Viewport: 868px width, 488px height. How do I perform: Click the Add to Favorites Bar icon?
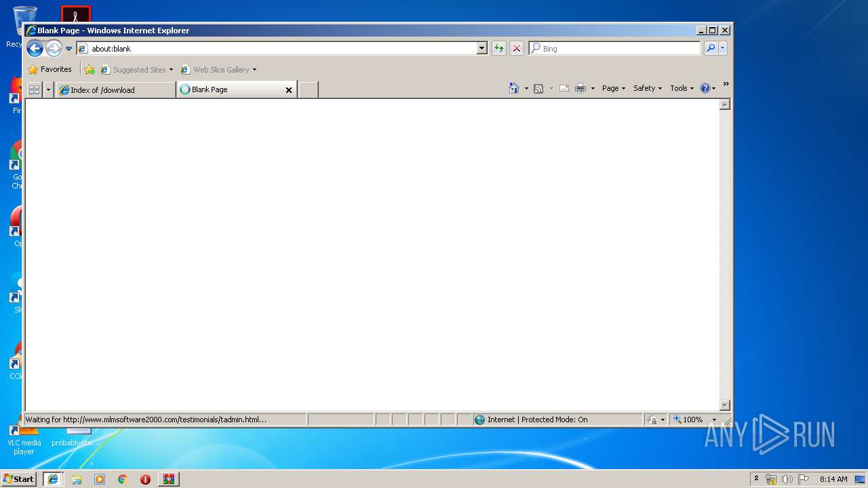pyautogui.click(x=90, y=69)
